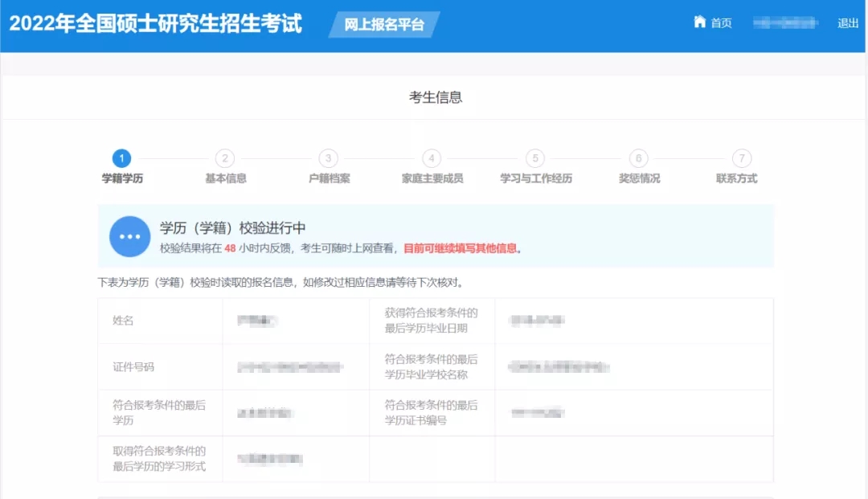Viewport: 868px width, 499px height.
Task: Go to 学习与工作经历 step
Action: pos(536,178)
